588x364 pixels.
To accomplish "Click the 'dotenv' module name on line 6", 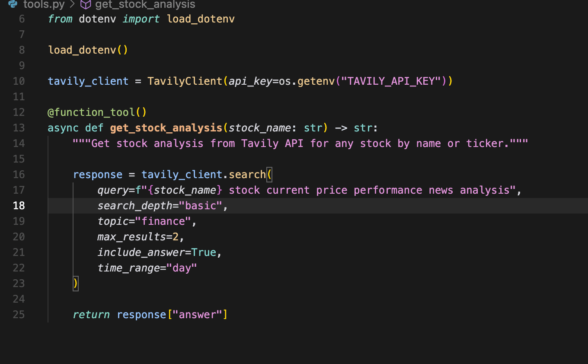I will coord(98,19).
